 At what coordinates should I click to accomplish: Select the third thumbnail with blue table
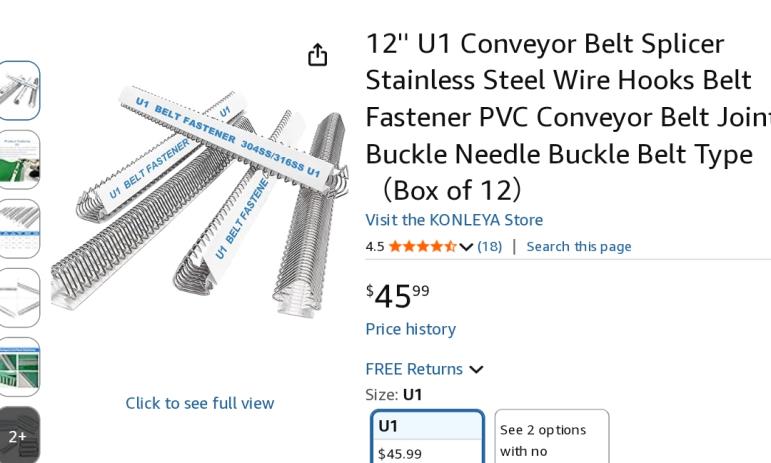click(x=19, y=228)
